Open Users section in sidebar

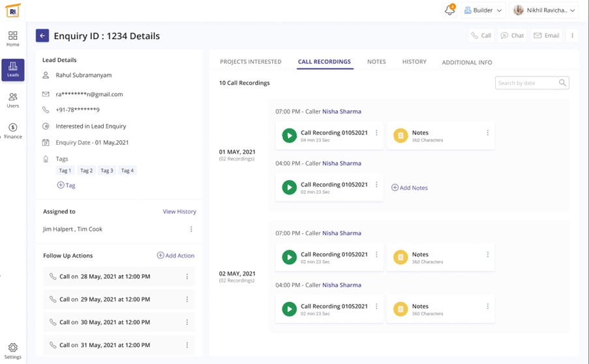[x=13, y=100]
